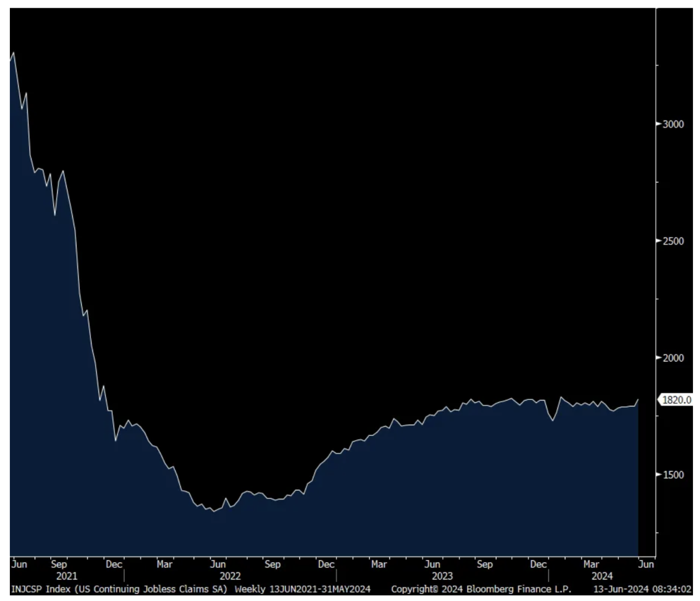Click the Sep label above 2021
Viewport: 700px width, 601px height.
pyautogui.click(x=59, y=564)
